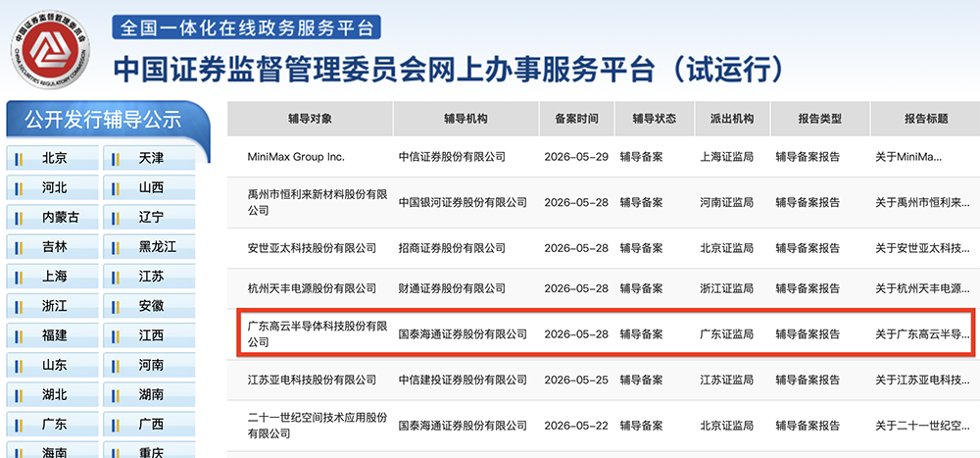Image resolution: width=980 pixels, height=458 pixels.
Task: Open report title 关于二十一世纪空…
Action: click(922, 426)
